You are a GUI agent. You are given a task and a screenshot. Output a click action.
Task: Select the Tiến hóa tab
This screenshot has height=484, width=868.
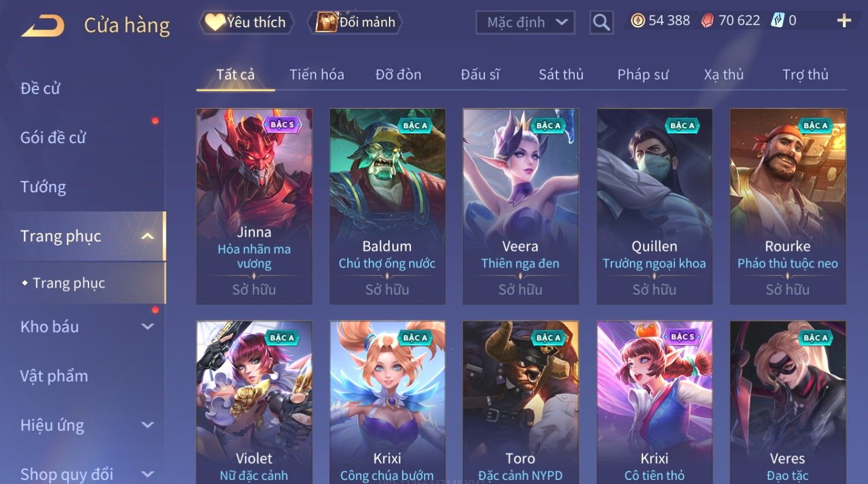(317, 75)
